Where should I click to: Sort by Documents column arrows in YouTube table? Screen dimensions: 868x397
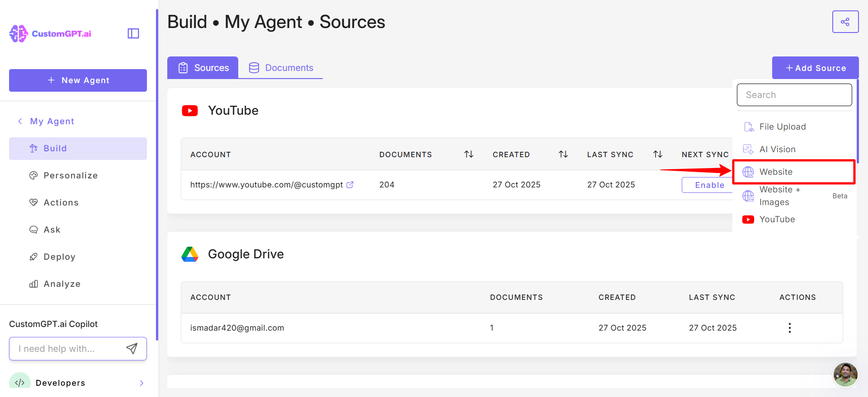click(x=469, y=154)
